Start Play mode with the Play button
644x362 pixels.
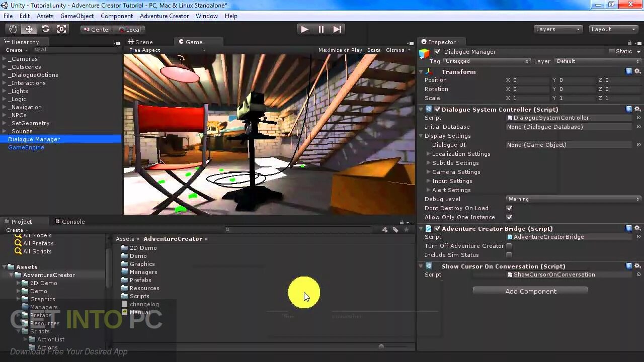304,29
